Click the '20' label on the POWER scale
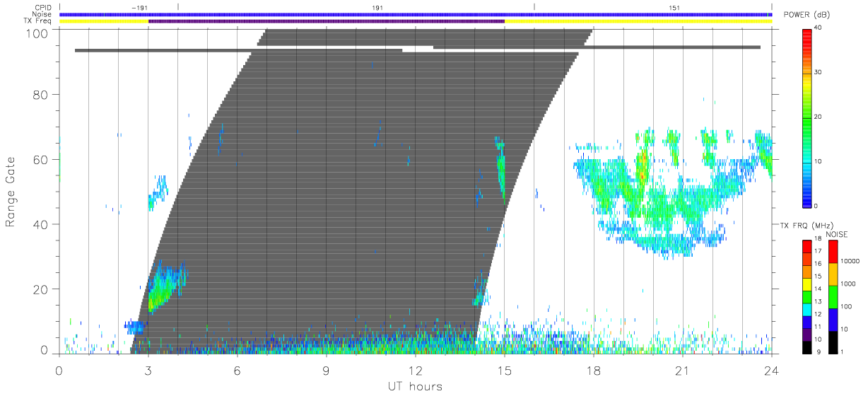This screenshot has width=868, height=401. (x=819, y=117)
